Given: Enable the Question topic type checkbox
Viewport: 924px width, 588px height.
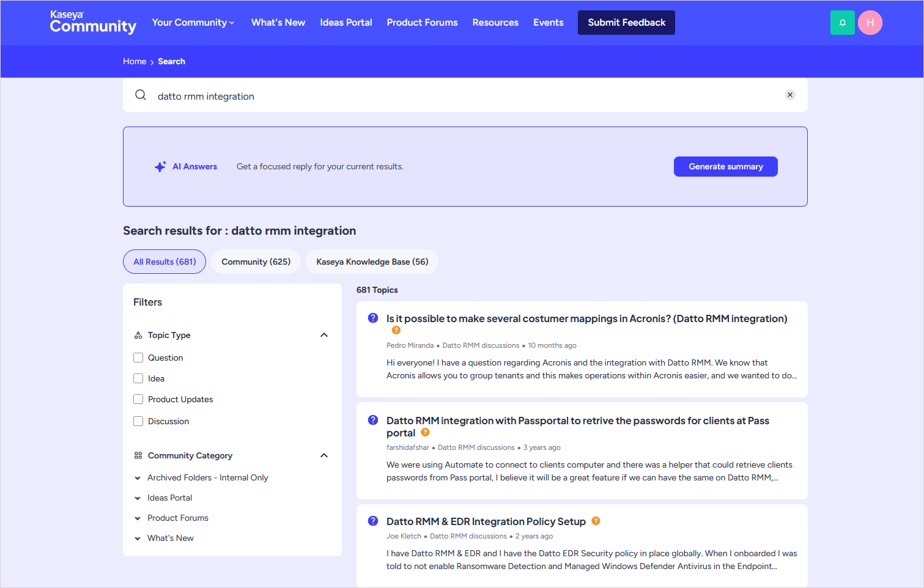Looking at the screenshot, I should [x=138, y=358].
